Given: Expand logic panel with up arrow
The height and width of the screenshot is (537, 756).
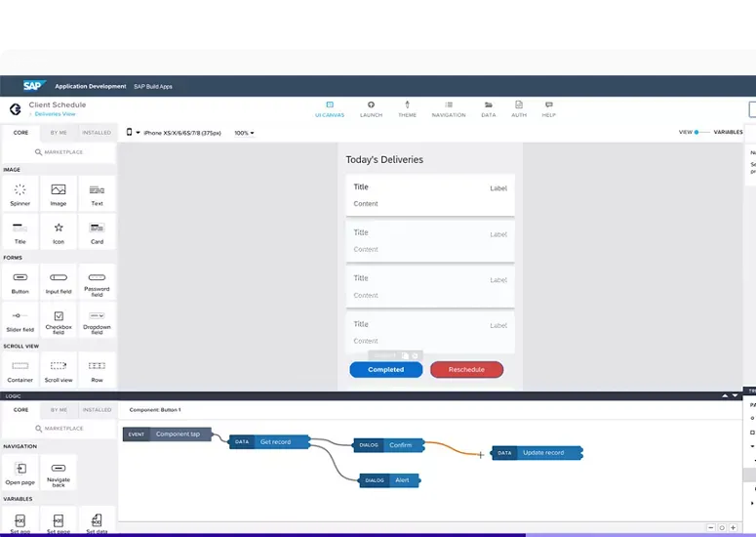Looking at the screenshot, I should point(725,395).
